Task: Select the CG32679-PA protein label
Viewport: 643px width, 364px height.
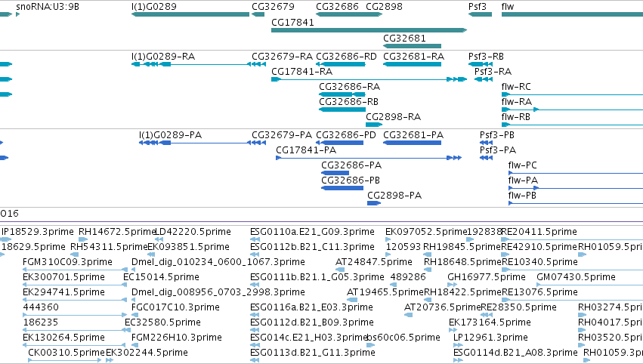Action: [x=282, y=135]
